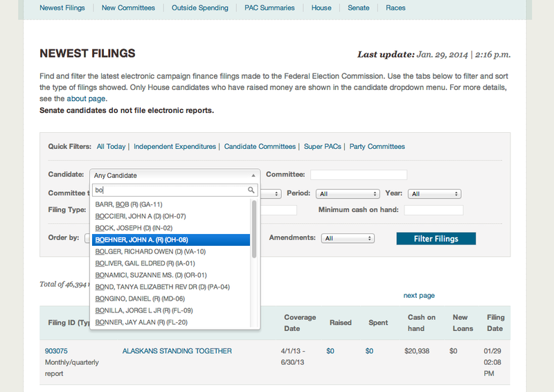Open the Races navigation tab

(x=395, y=8)
